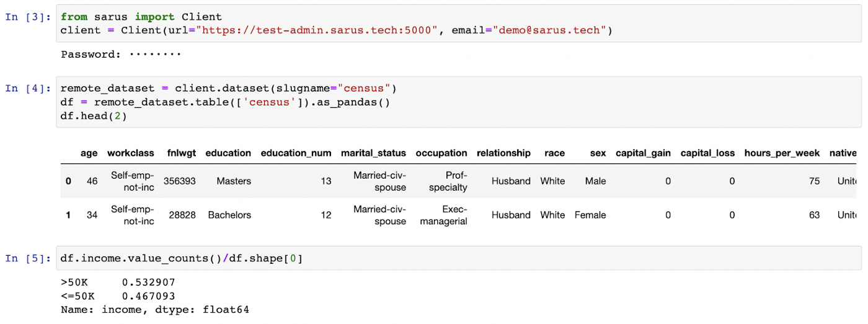Click the 'Masters' education cell

point(234,181)
